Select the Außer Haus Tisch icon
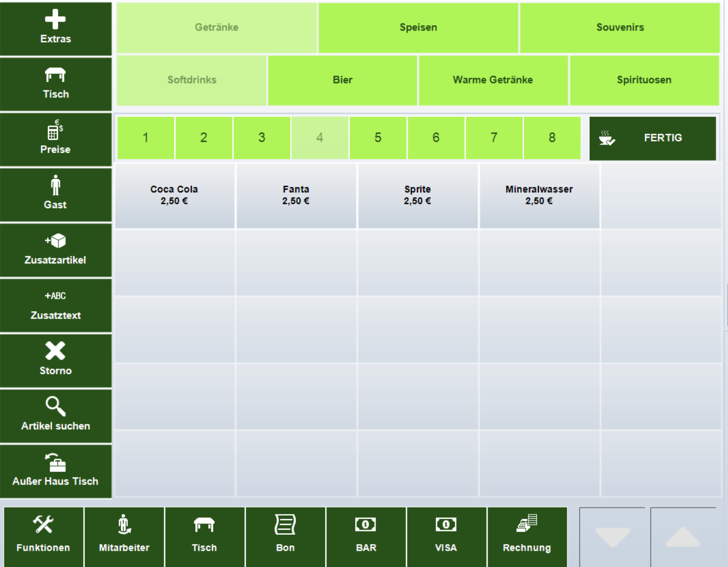728x567 pixels. coord(56,471)
